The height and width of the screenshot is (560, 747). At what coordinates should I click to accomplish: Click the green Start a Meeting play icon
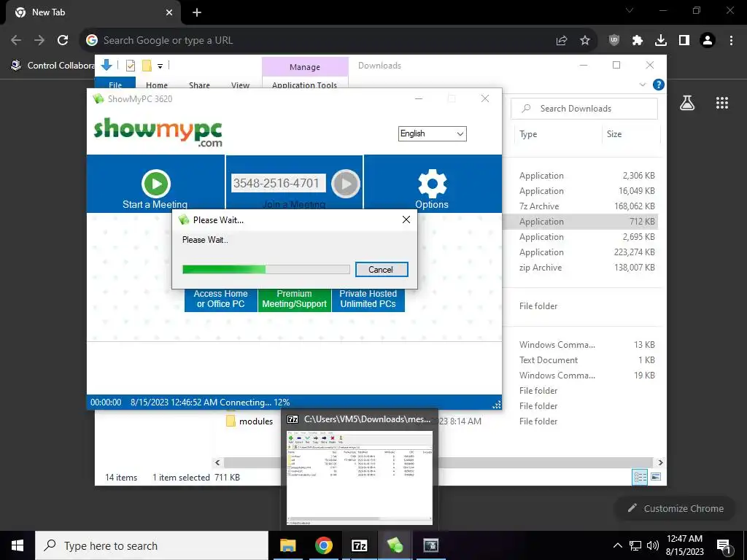pos(156,183)
